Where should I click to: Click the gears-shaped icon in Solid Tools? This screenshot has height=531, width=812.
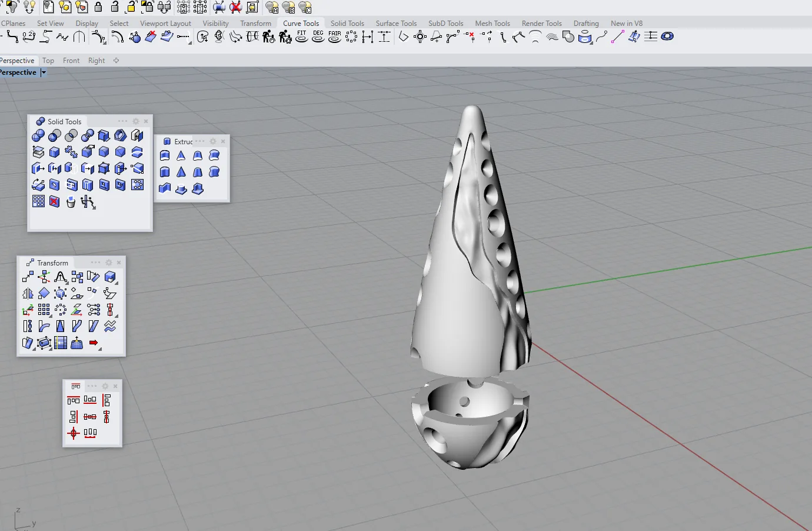[71, 152]
